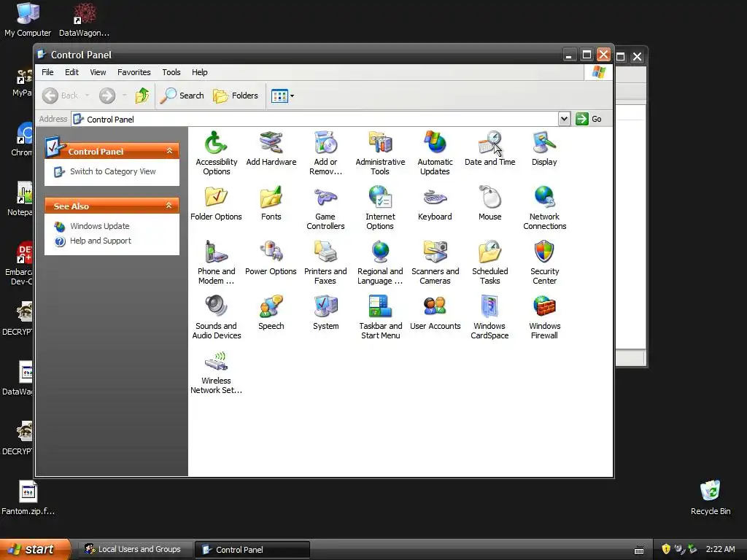The width and height of the screenshot is (747, 560).
Task: Collapse the Control Panel sidebar section
Action: pyautogui.click(x=169, y=151)
